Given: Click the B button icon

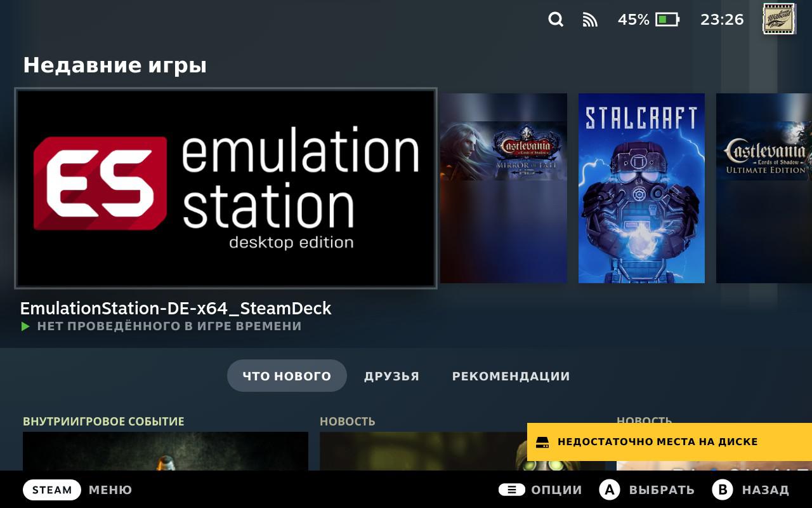Looking at the screenshot, I should click(723, 490).
